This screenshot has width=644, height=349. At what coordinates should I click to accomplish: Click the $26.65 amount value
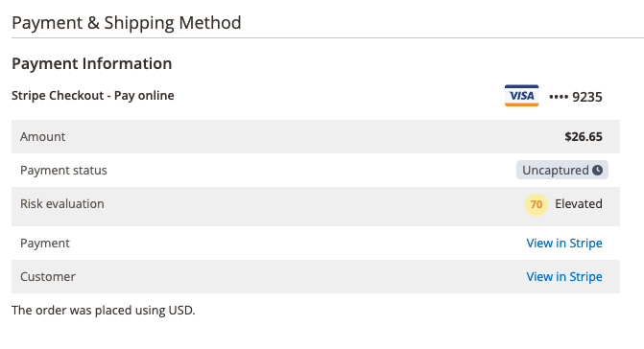coord(584,136)
